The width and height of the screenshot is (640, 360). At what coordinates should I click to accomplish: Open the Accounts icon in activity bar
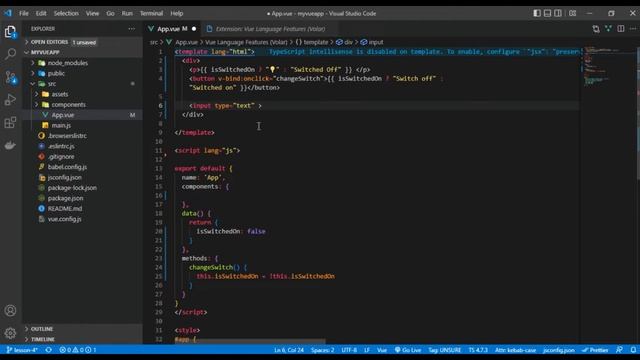pyautogui.click(x=10, y=311)
